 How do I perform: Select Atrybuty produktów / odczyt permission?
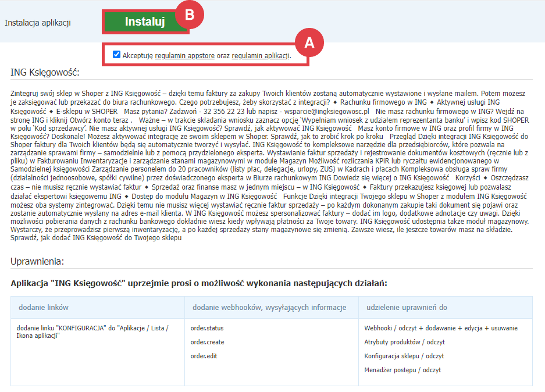[x=404, y=342]
